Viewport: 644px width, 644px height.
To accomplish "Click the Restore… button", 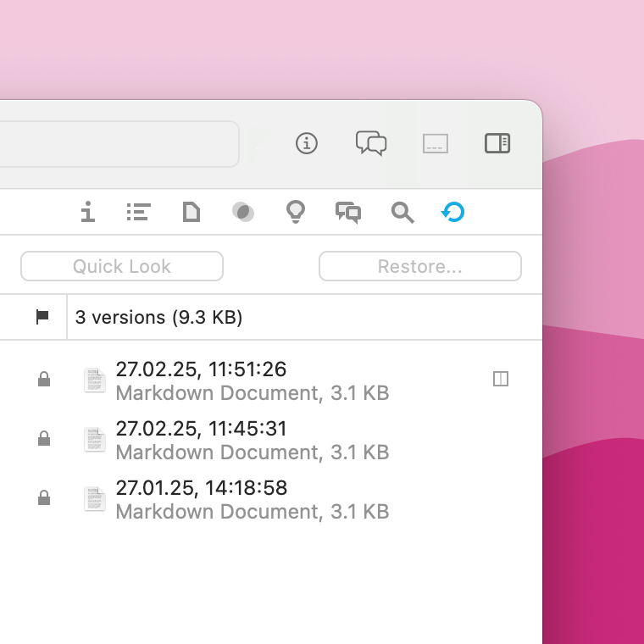I will coord(420,266).
